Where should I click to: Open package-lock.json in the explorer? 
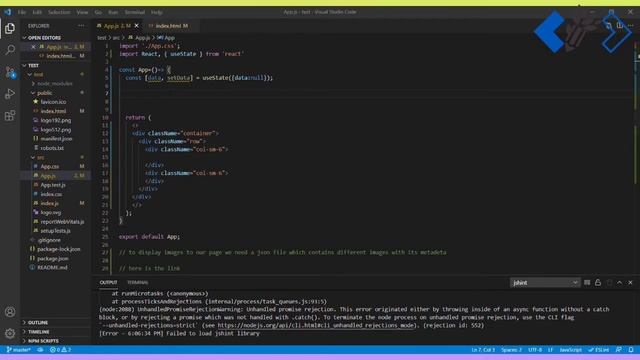[58, 249]
